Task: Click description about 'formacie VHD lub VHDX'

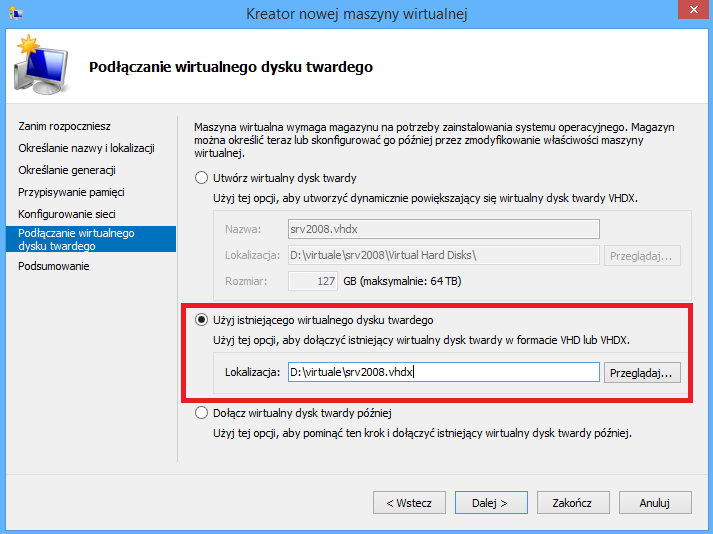Action: tap(422, 340)
